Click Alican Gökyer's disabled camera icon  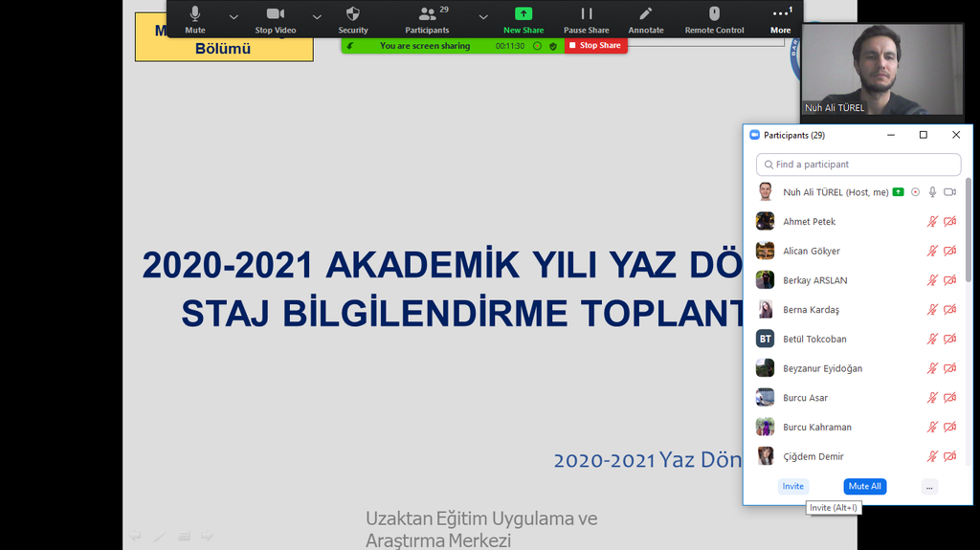(x=950, y=251)
